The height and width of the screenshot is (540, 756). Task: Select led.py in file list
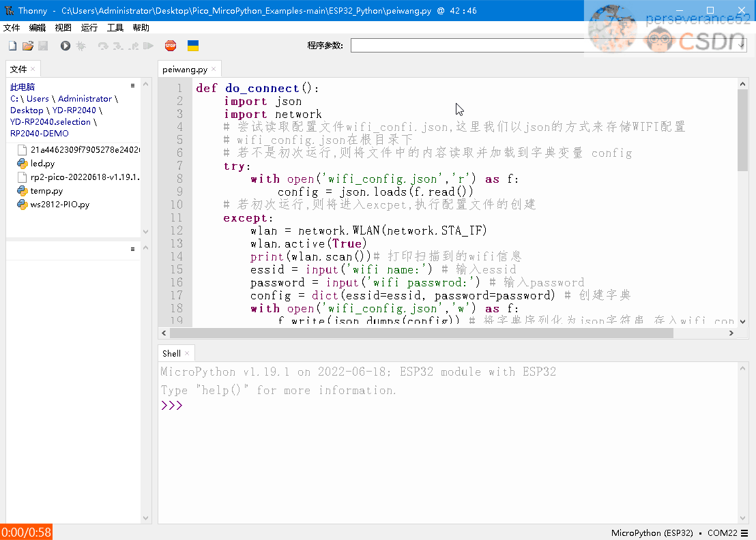[42, 164]
